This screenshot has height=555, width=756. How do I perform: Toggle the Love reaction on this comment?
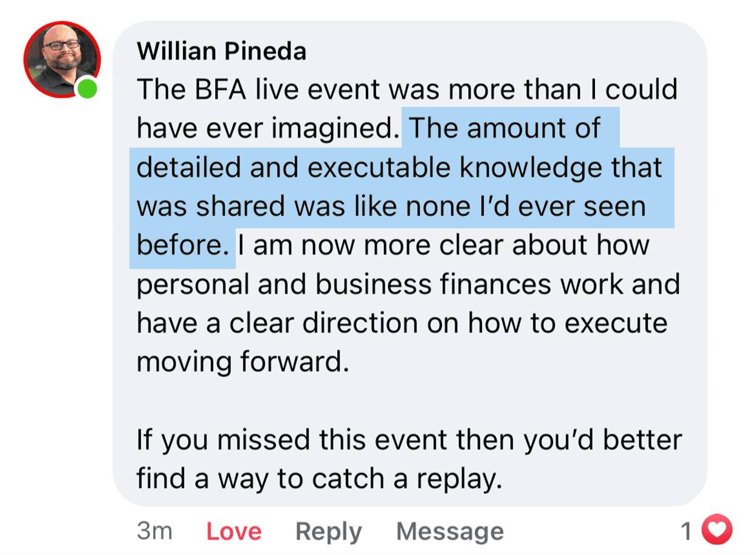click(234, 531)
